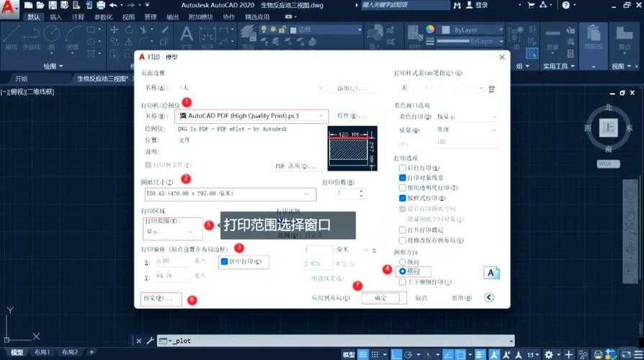The height and width of the screenshot is (360, 644).
Task: Toggle grid display in status bar
Action: click(x=363, y=354)
